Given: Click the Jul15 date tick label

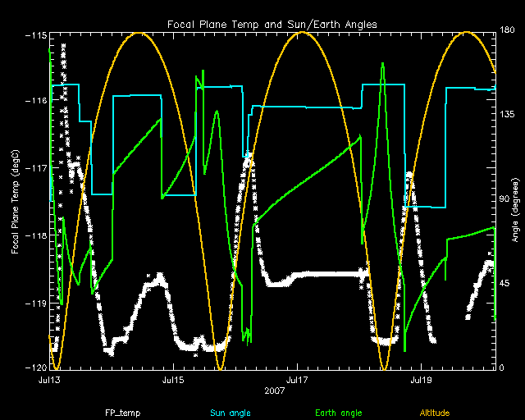Looking at the screenshot, I should coord(173,381).
